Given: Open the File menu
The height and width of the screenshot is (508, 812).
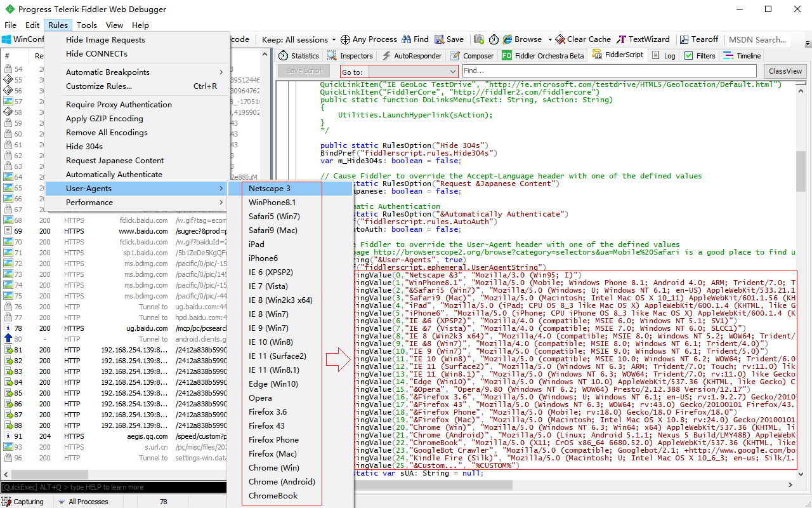Looking at the screenshot, I should tap(10, 25).
